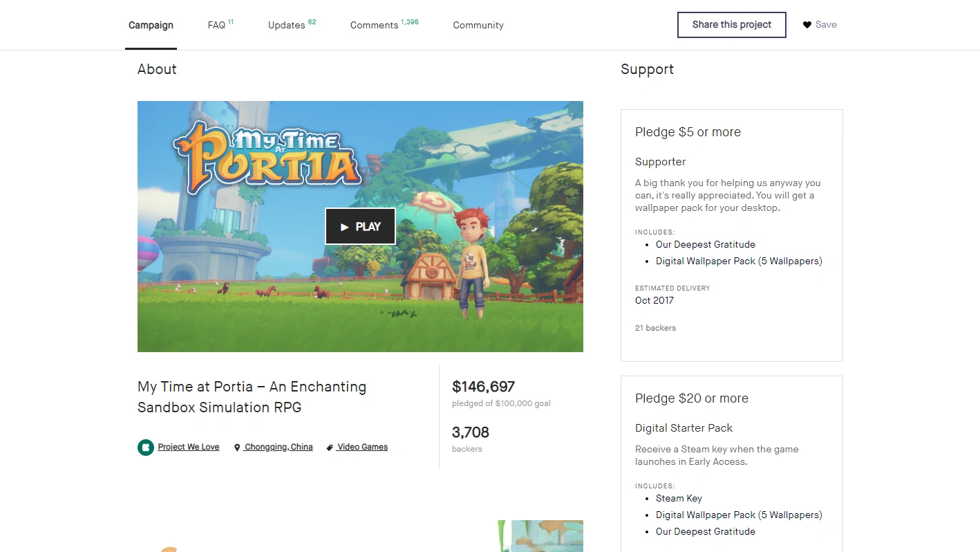This screenshot has width=980, height=552.
Task: Select the Pledge $5 or more reward card
Action: [732, 235]
